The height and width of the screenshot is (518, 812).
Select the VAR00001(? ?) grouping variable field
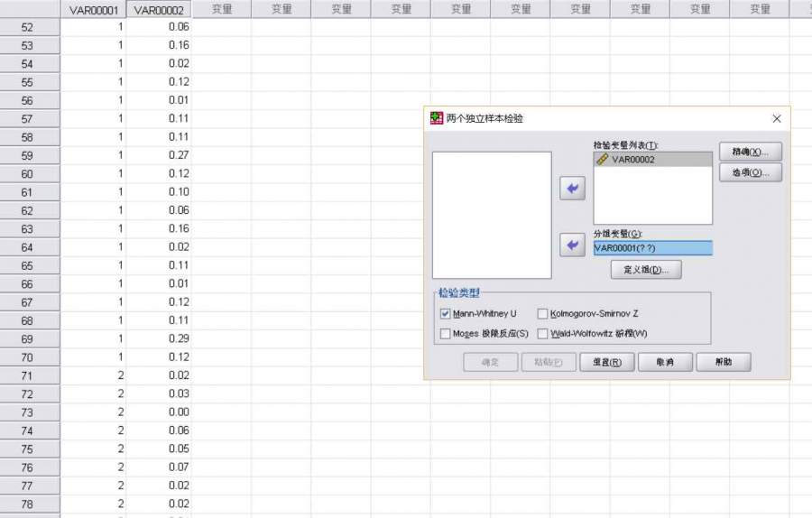(x=652, y=248)
